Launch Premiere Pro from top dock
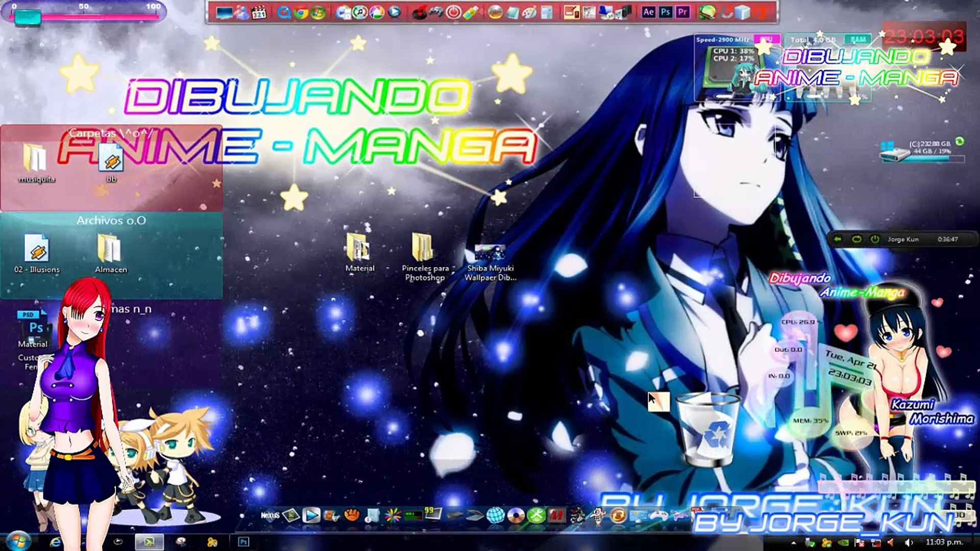The width and height of the screenshot is (980, 551). click(682, 12)
